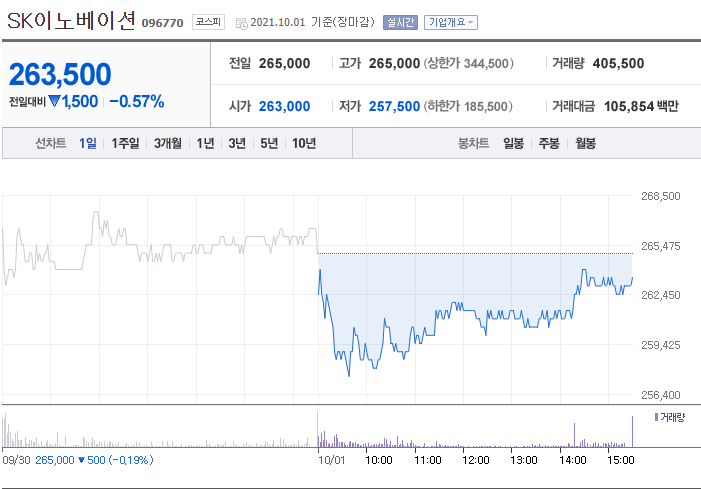
Task: Click the tall closing volume bar
Action: click(x=632, y=431)
